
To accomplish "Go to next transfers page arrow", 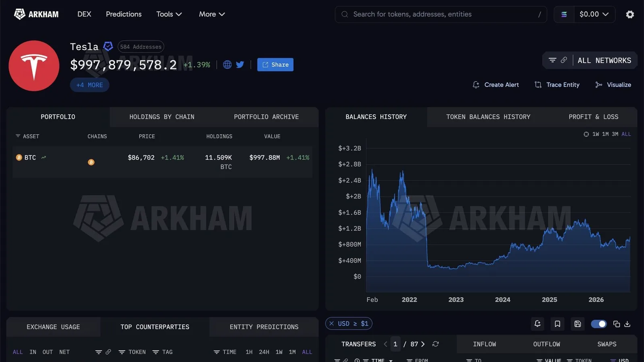I will [423, 344].
